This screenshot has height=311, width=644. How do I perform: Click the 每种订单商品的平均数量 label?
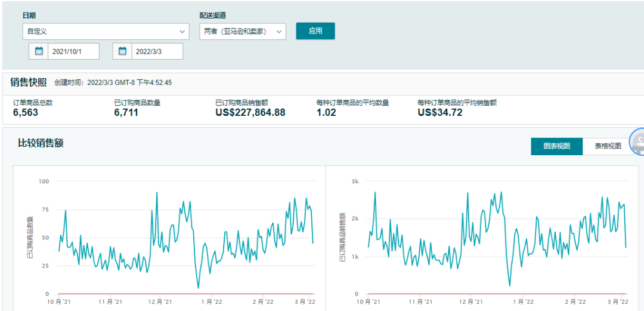click(x=353, y=103)
